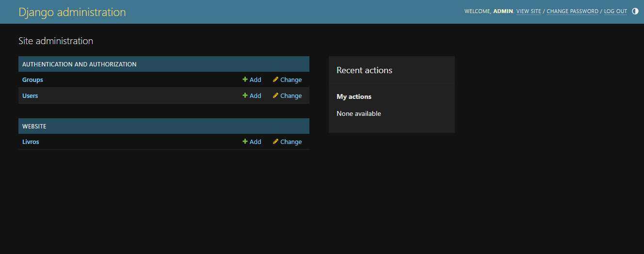Open the Website section header
The width and height of the screenshot is (644, 254).
click(x=34, y=126)
